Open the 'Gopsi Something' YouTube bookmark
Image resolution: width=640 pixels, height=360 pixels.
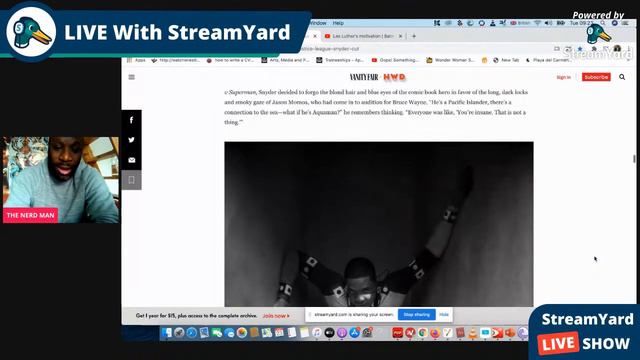tap(395, 60)
